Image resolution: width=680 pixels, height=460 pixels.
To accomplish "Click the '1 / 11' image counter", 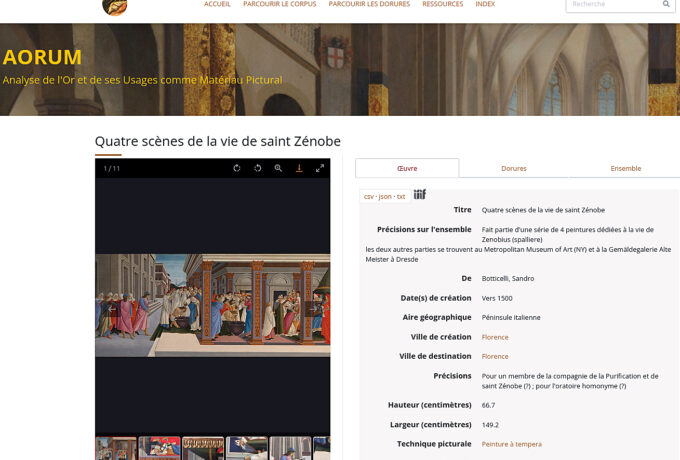I will (111, 168).
